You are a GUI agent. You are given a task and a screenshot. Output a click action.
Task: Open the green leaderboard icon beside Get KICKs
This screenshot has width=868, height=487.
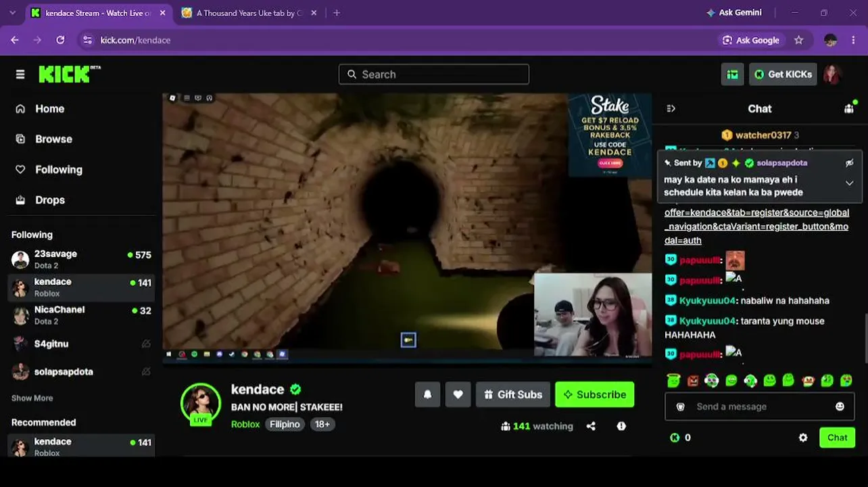coord(732,74)
